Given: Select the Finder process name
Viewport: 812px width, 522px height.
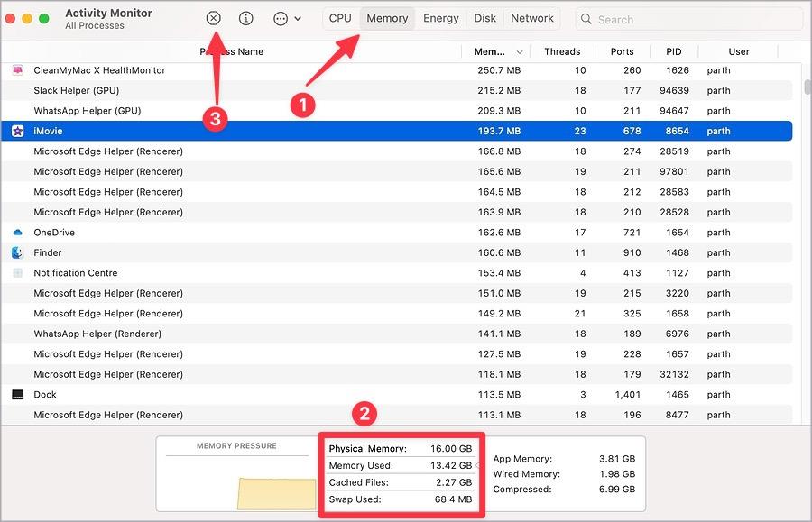Looking at the screenshot, I should click(47, 252).
